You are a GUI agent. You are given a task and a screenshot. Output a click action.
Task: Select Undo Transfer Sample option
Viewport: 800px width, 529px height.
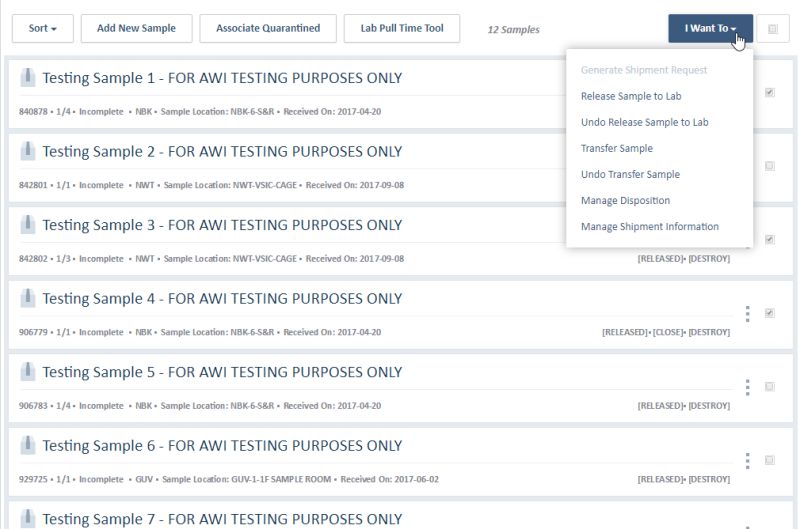(630, 174)
